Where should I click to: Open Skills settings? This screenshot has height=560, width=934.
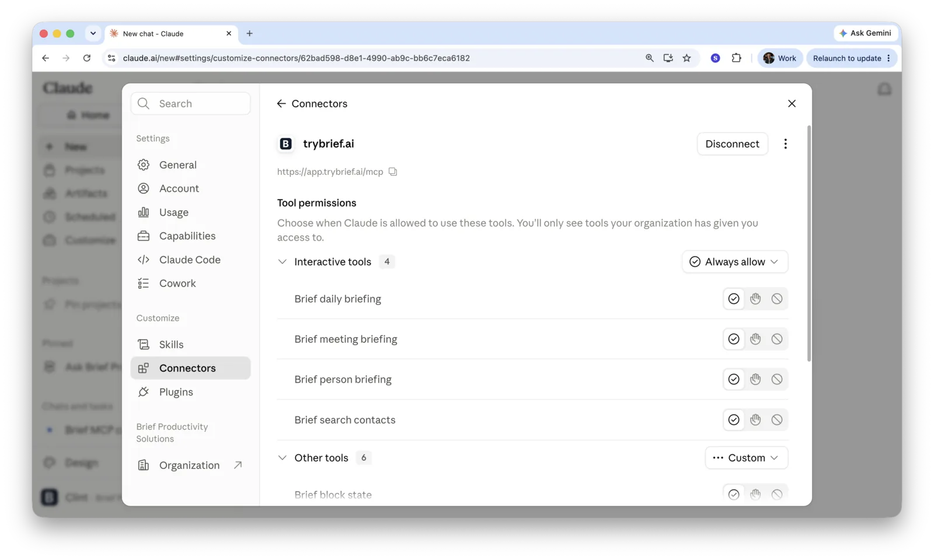click(190, 345)
